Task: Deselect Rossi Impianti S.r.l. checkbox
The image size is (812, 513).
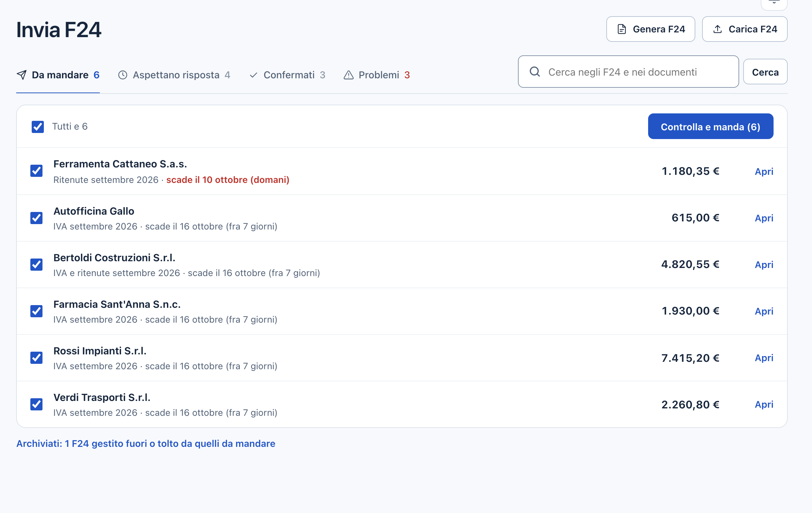Action: pos(36,357)
